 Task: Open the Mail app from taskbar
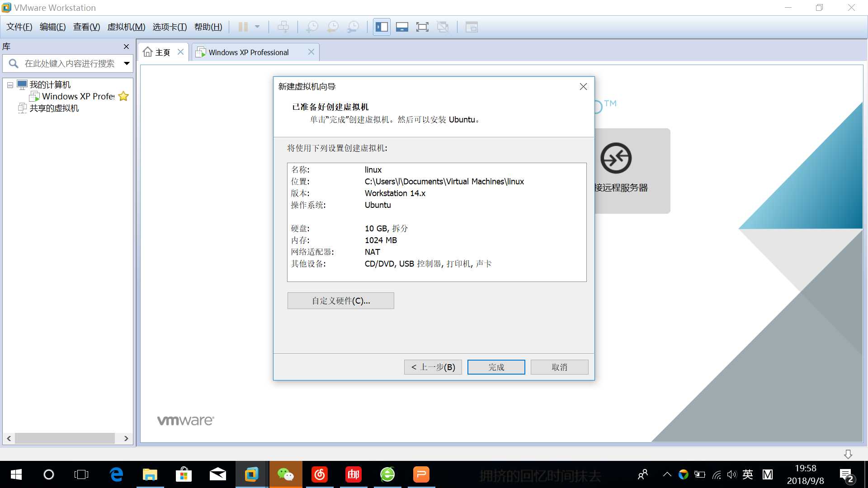pos(218,474)
